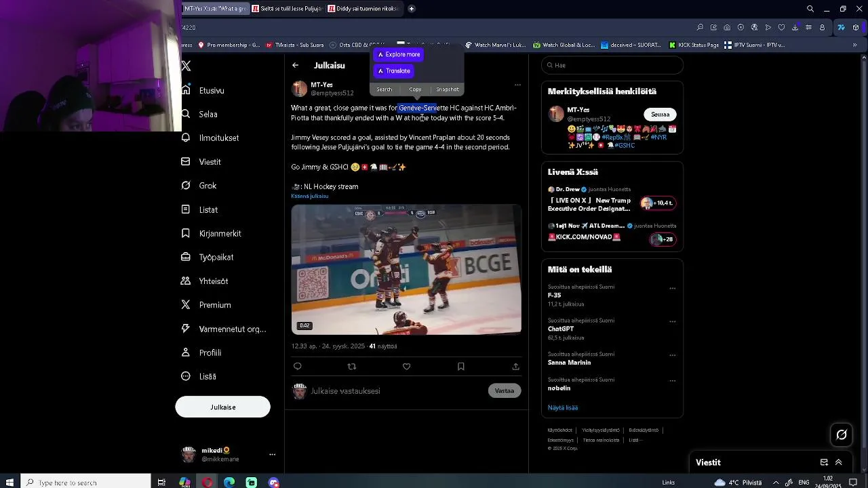The image size is (868, 488).
Task: Open the Sanna Marinin trending topic
Action: tap(569, 363)
